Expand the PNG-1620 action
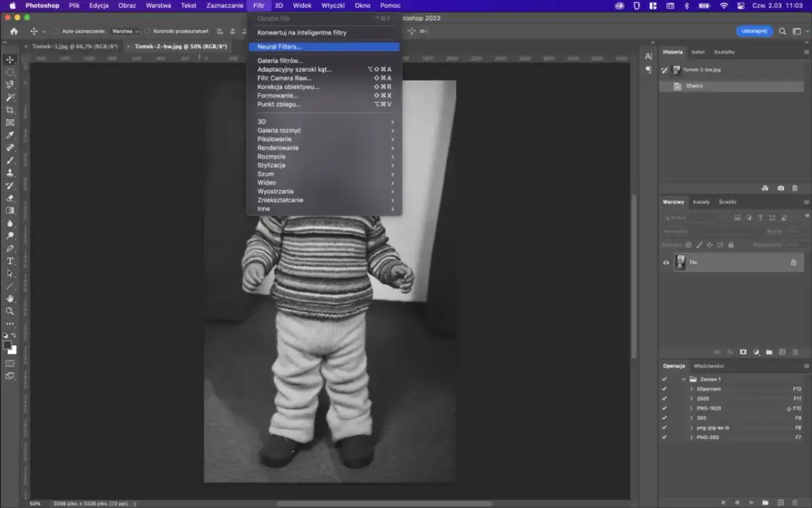Screen dimensions: 812x508 point(691,408)
